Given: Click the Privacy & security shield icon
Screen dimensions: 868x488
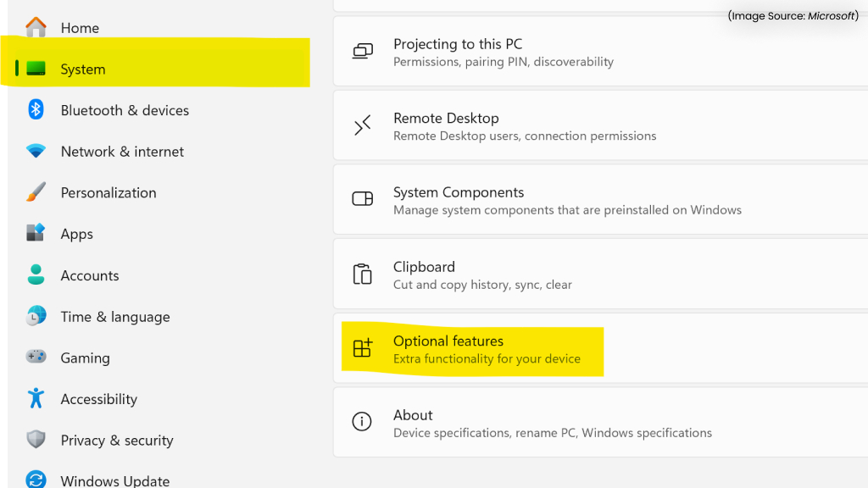Looking at the screenshot, I should pos(36,440).
